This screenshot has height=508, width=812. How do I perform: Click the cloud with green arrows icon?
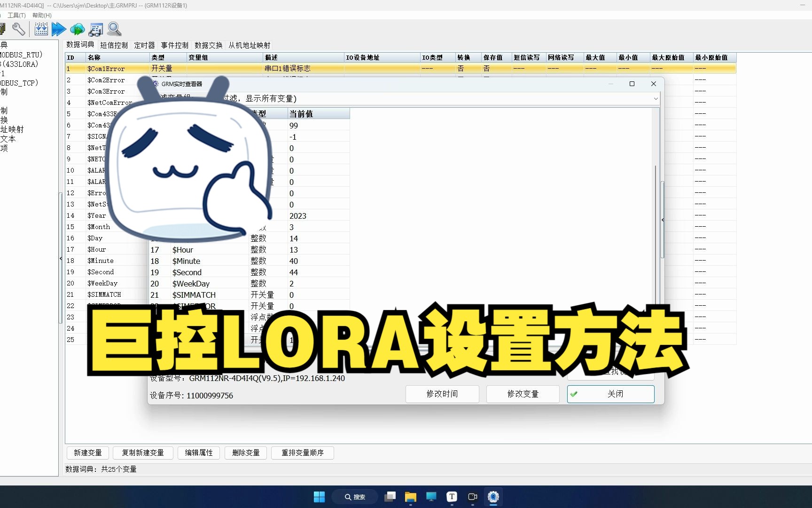click(78, 29)
